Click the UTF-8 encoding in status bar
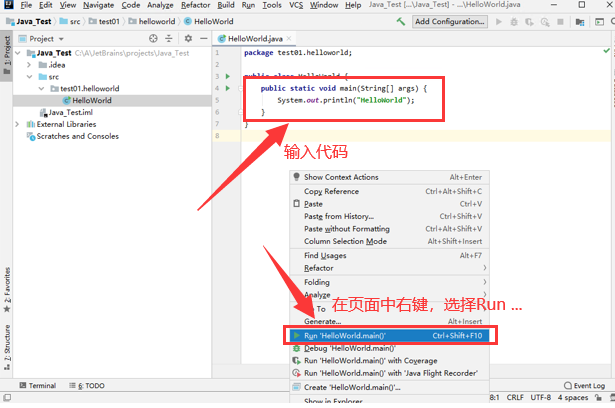 [x=540, y=397]
